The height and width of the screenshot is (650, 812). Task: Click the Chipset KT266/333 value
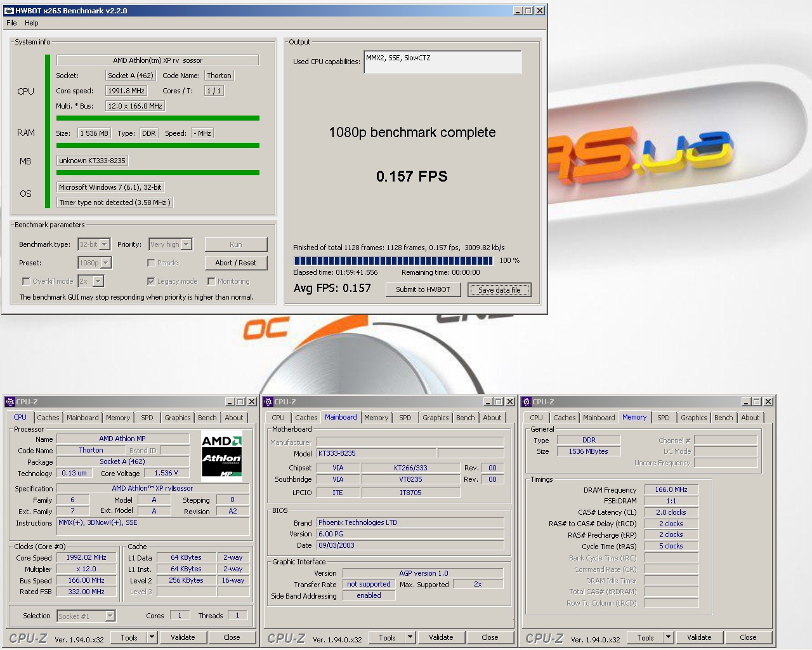(x=410, y=468)
